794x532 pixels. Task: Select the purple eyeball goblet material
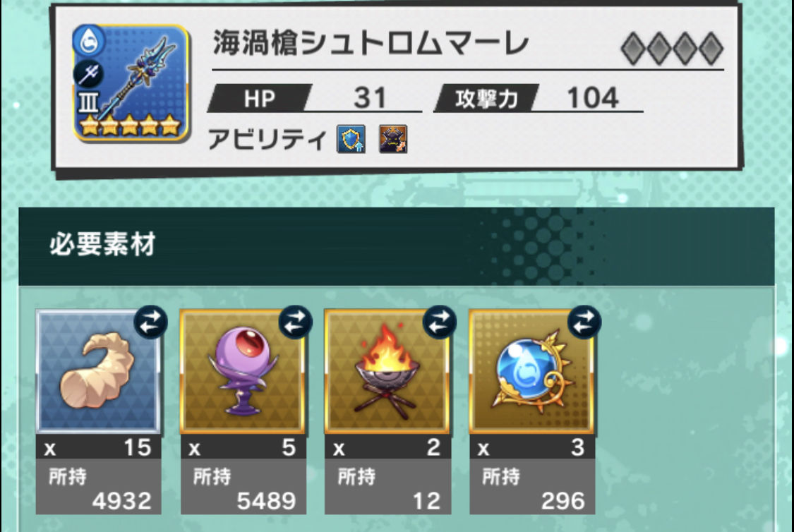tap(243, 372)
